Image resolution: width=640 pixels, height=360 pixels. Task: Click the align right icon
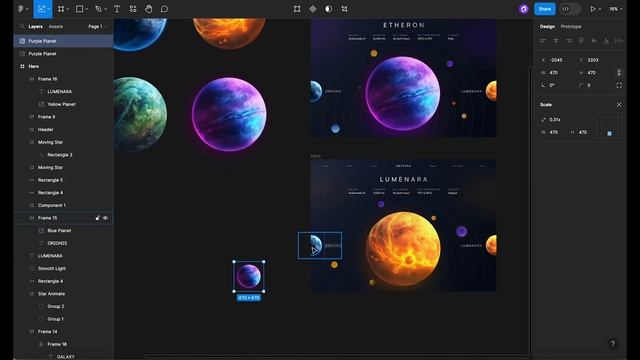[x=569, y=40]
